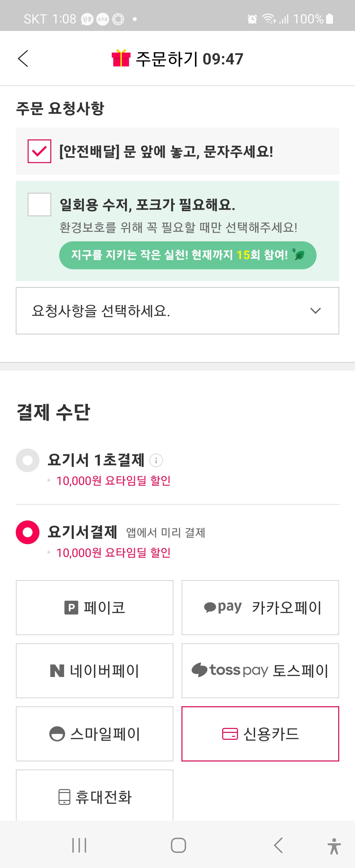Tap the red gift box icon
The image size is (355, 868).
(121, 58)
